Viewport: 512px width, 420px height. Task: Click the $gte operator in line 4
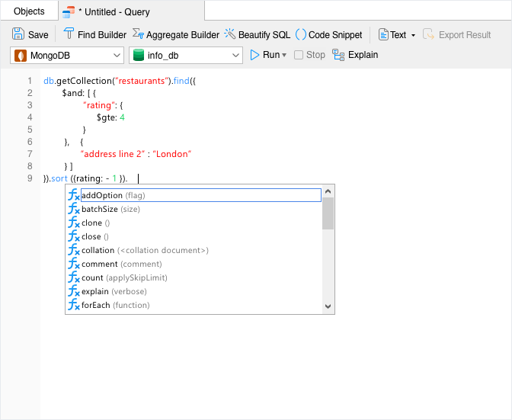(107, 117)
